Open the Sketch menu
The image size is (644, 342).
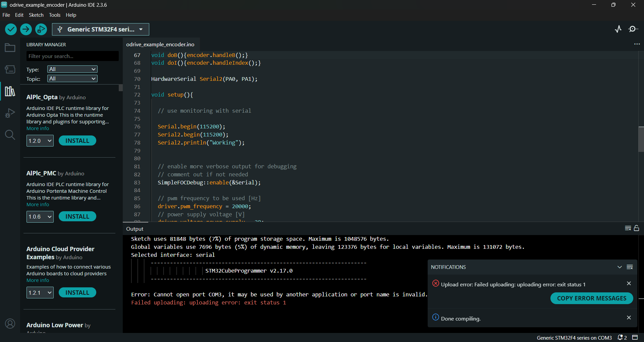coord(36,15)
